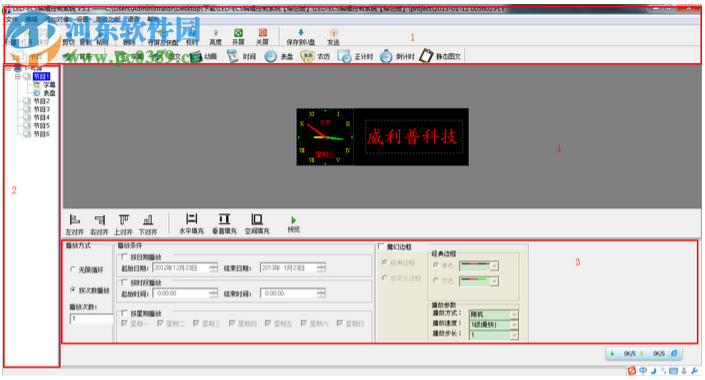Open the 编辑 Edit menu

(31, 19)
